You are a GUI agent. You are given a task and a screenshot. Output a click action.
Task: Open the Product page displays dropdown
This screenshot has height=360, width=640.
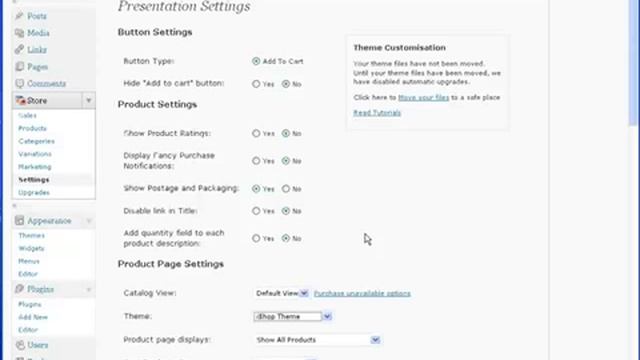tap(318, 340)
